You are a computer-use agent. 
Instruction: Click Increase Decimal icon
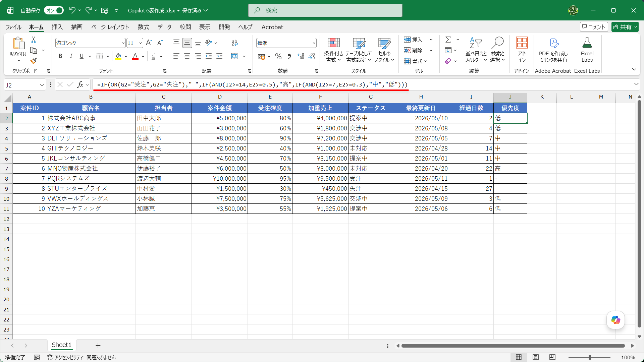[x=301, y=56]
